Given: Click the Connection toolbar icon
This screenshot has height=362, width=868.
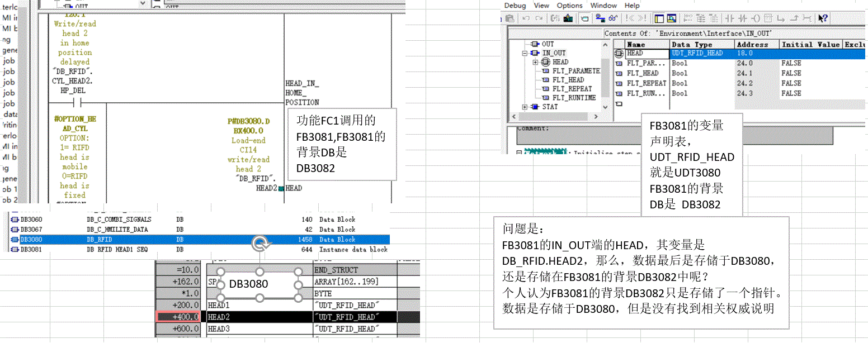Looking at the screenshot, I should [x=808, y=18].
